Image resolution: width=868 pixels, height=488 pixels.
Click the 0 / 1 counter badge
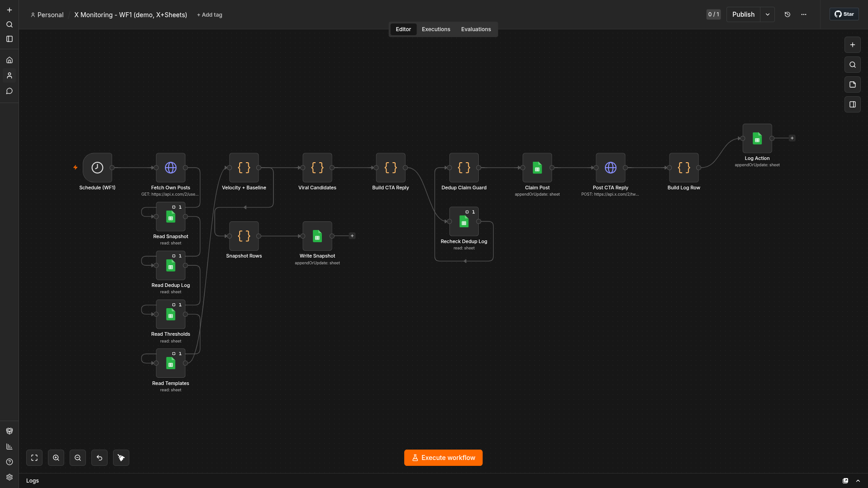pos(713,14)
